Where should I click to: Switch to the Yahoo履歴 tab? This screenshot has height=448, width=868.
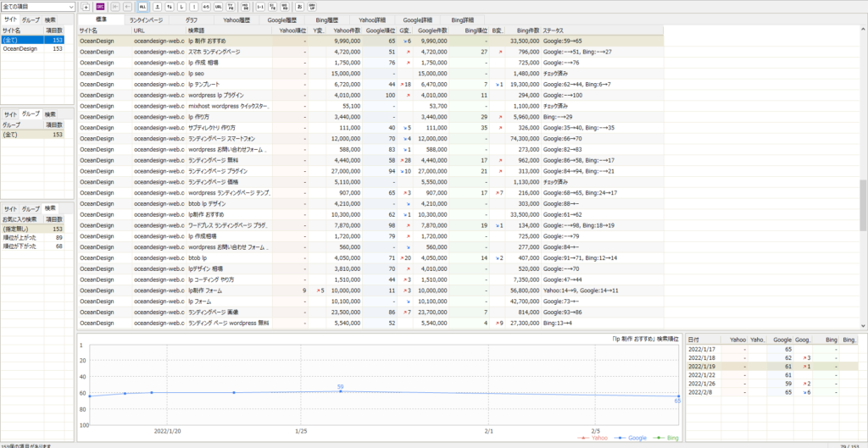click(236, 20)
